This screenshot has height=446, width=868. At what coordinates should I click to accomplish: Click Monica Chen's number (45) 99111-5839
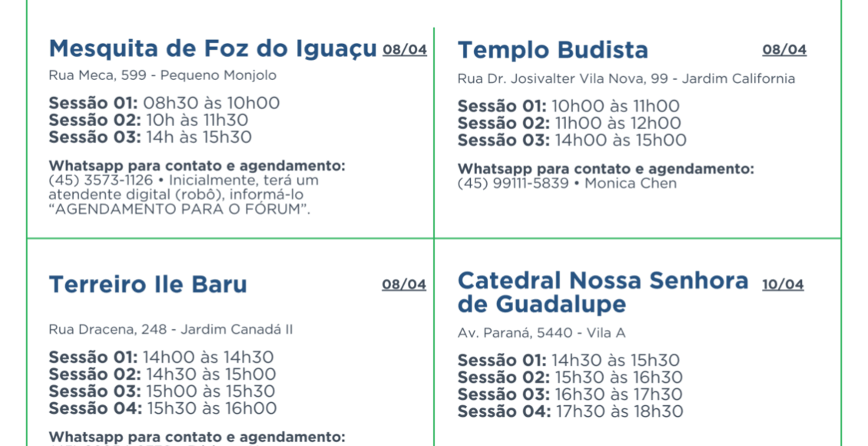tap(513, 183)
